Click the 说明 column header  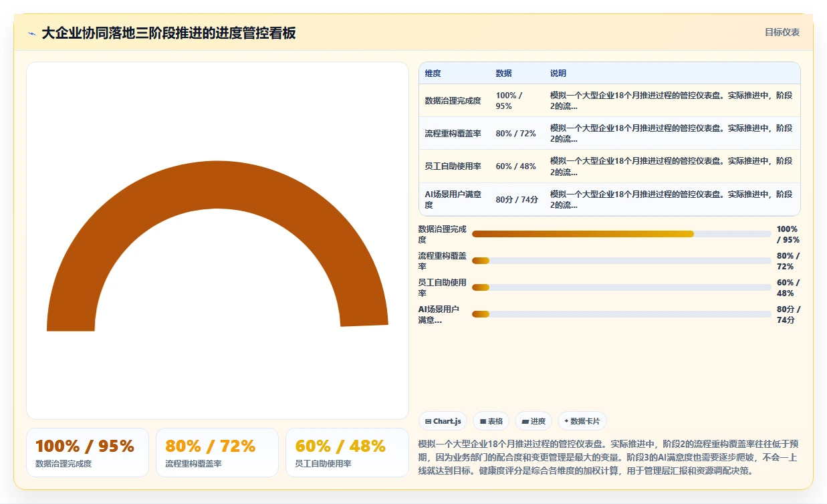558,74
